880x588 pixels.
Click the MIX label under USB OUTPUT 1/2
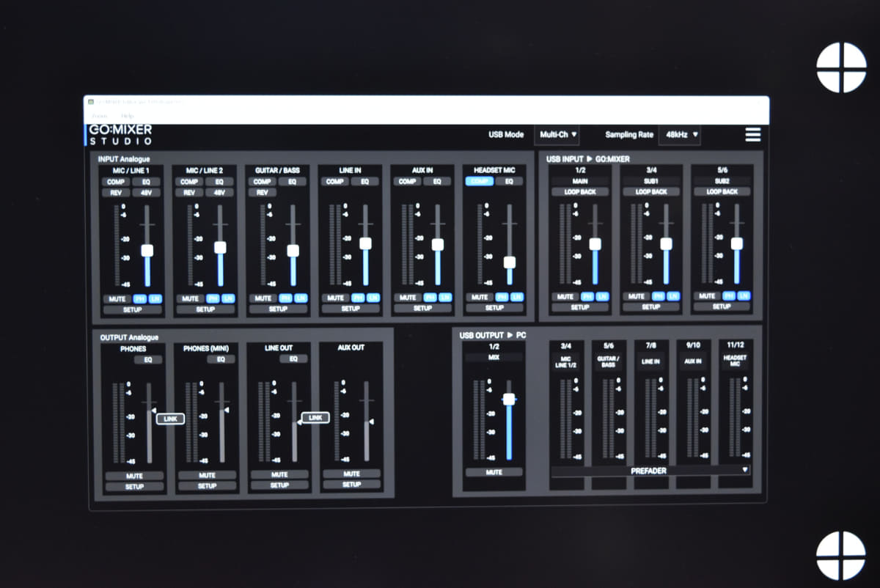click(494, 357)
